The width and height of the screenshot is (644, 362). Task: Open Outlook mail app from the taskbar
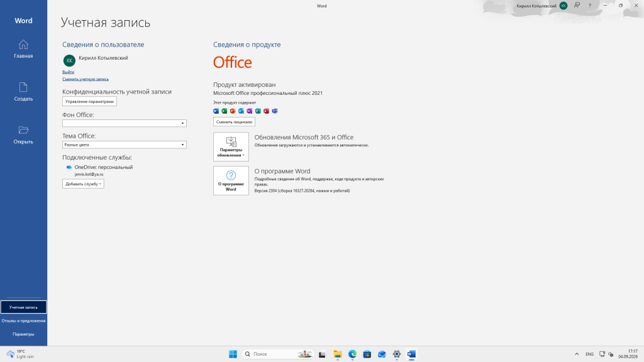382,354
